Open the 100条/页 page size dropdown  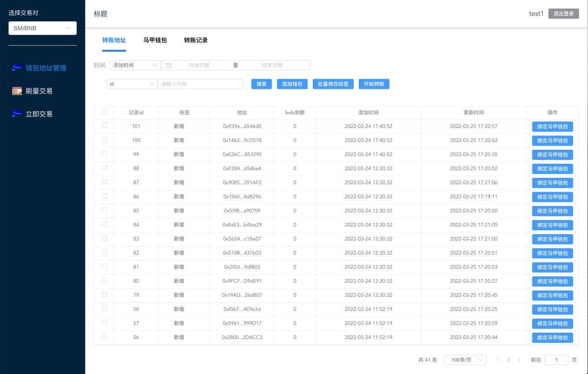click(465, 360)
